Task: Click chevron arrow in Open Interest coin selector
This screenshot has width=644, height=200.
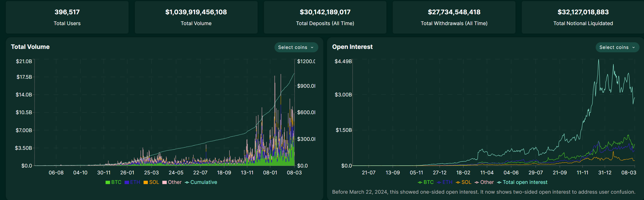Action: click(x=634, y=48)
